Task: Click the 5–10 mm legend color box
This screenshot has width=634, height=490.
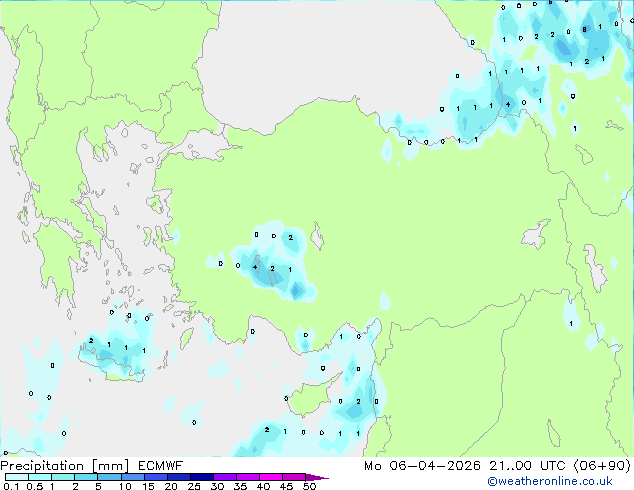Action: tap(109, 477)
